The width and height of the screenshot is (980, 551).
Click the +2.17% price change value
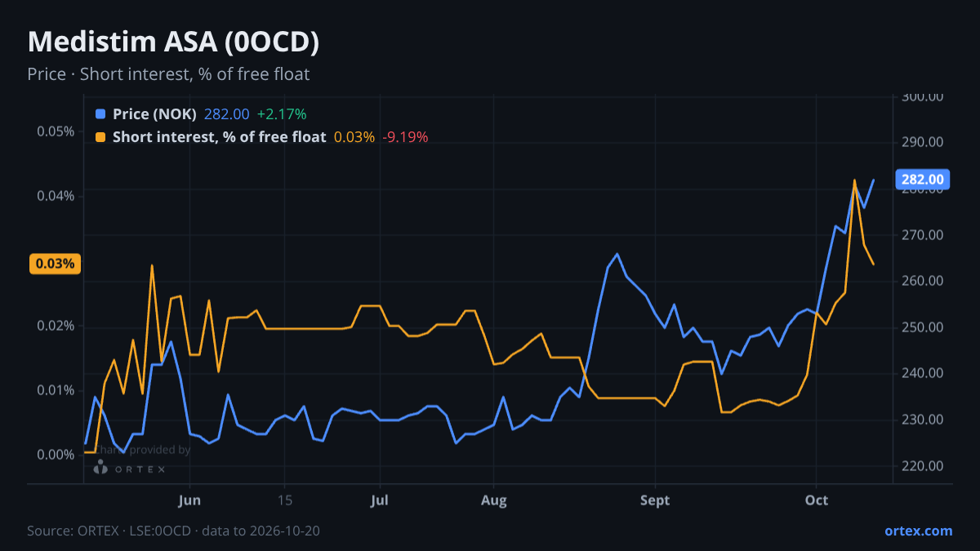282,114
